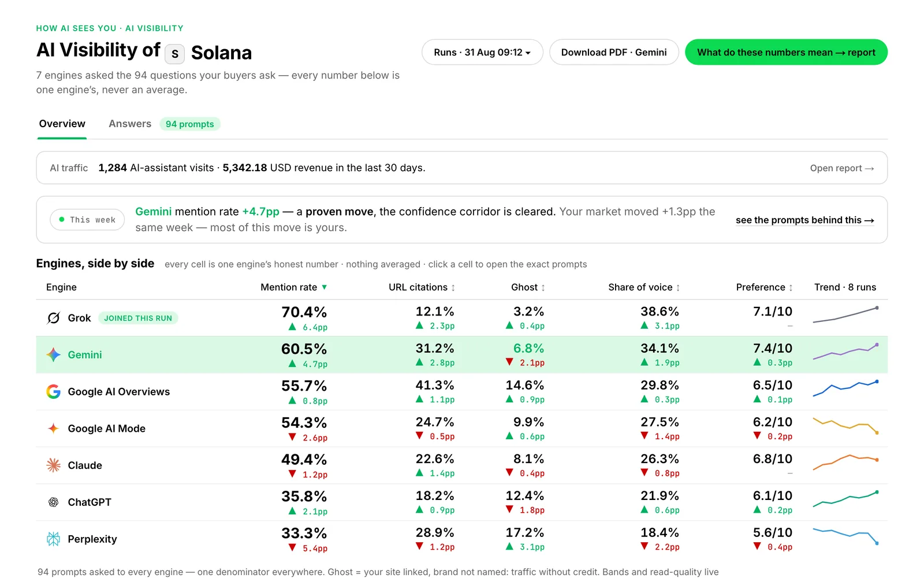Click Gemini's 7.4/10 preference score
This screenshot has width=924, height=578.
click(773, 349)
